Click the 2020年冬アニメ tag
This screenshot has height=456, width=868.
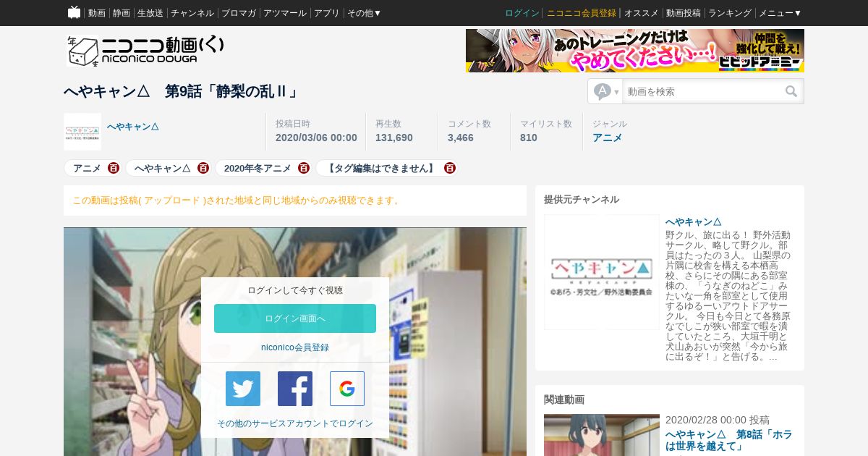[x=258, y=168]
